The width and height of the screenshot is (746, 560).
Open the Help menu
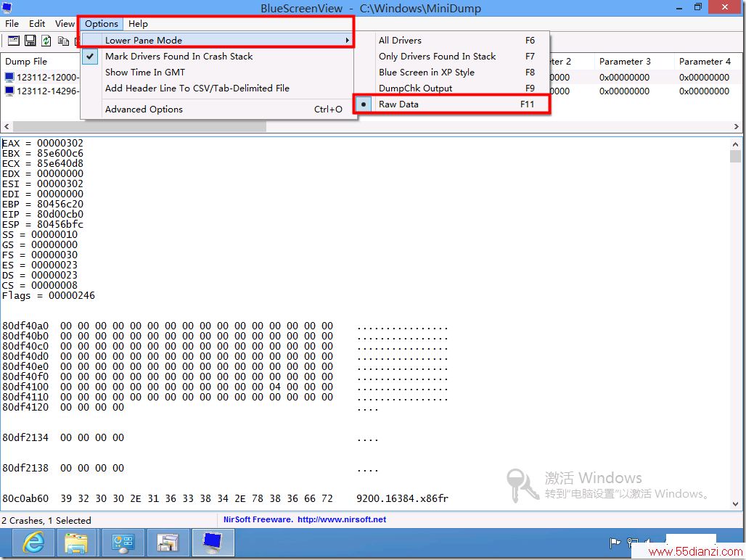(138, 24)
